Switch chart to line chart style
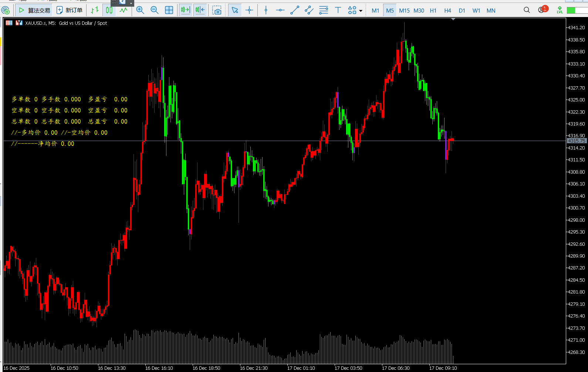The height and width of the screenshot is (372, 588). [124, 10]
